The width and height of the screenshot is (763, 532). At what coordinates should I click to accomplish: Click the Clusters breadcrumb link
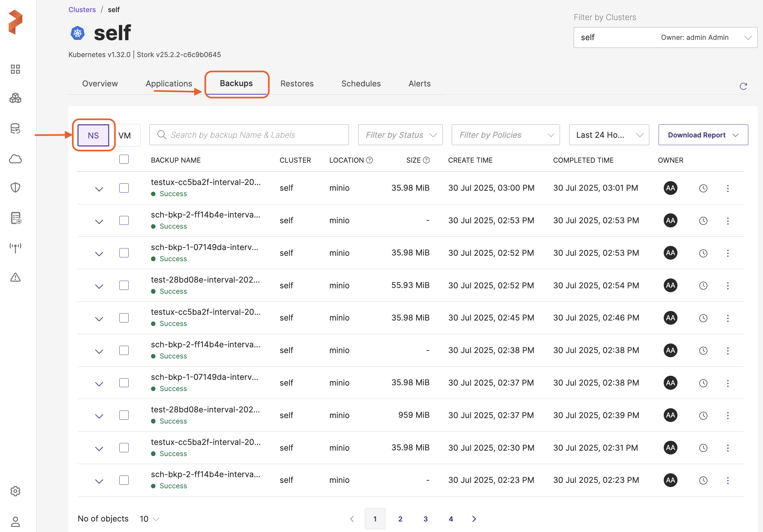(82, 10)
